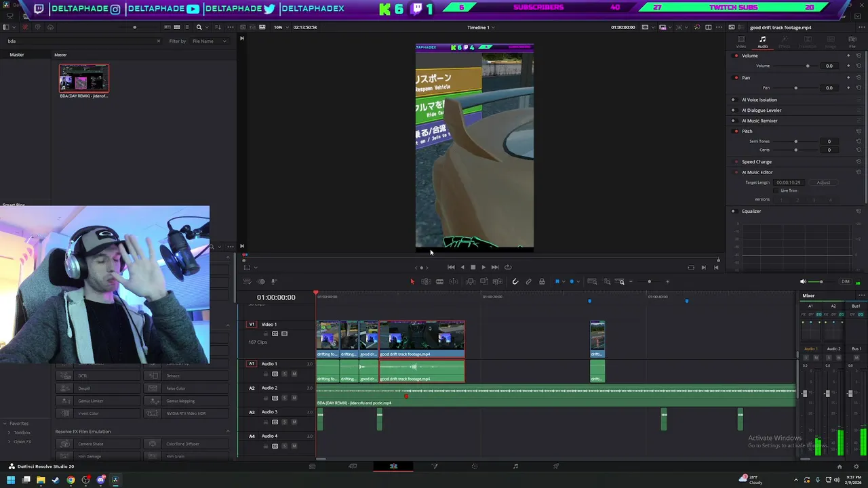Open the Fairlight page music note icon
This screenshot has width=868, height=488.
coord(515,466)
